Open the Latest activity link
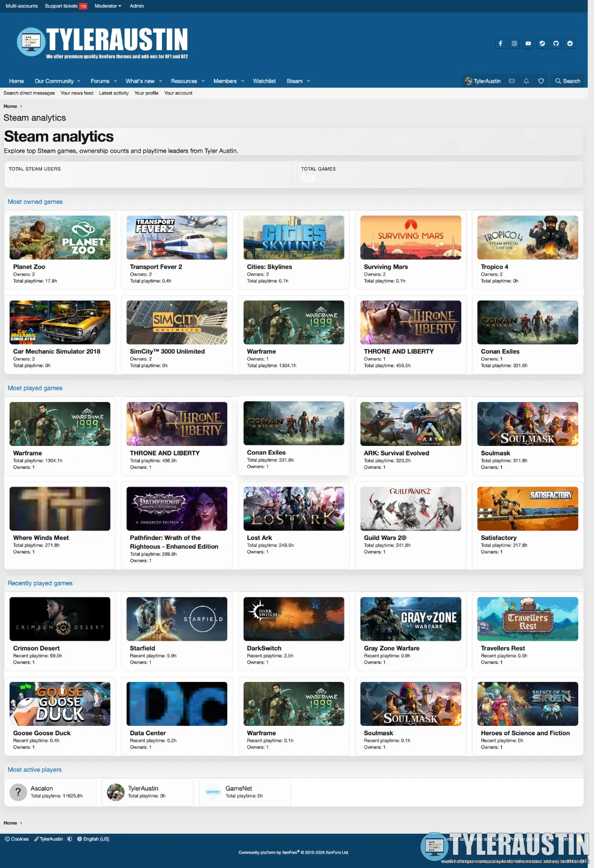Viewport: 594px width, 868px height. click(113, 93)
